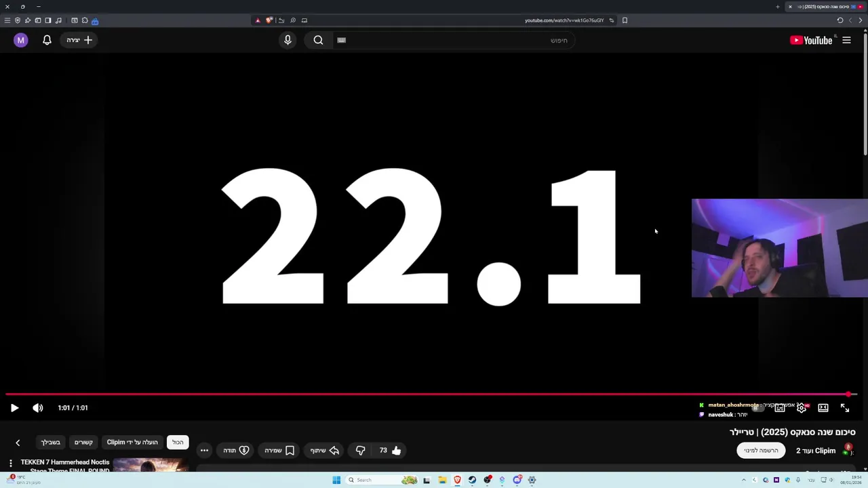Show hidden system tray icons
The width and height of the screenshot is (868, 488).
pos(743,480)
